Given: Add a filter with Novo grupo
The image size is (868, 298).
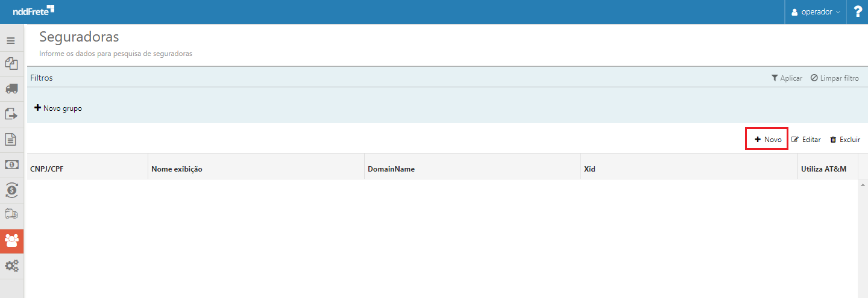Looking at the screenshot, I should (x=58, y=108).
